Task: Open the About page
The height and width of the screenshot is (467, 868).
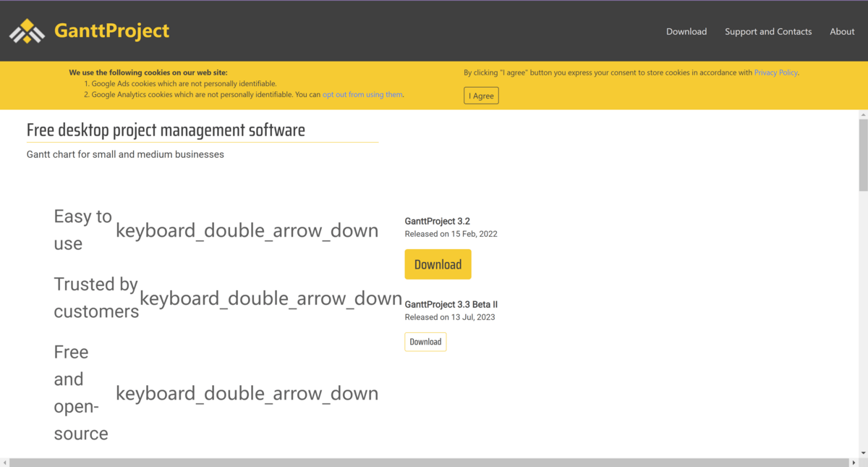Action: click(x=842, y=31)
